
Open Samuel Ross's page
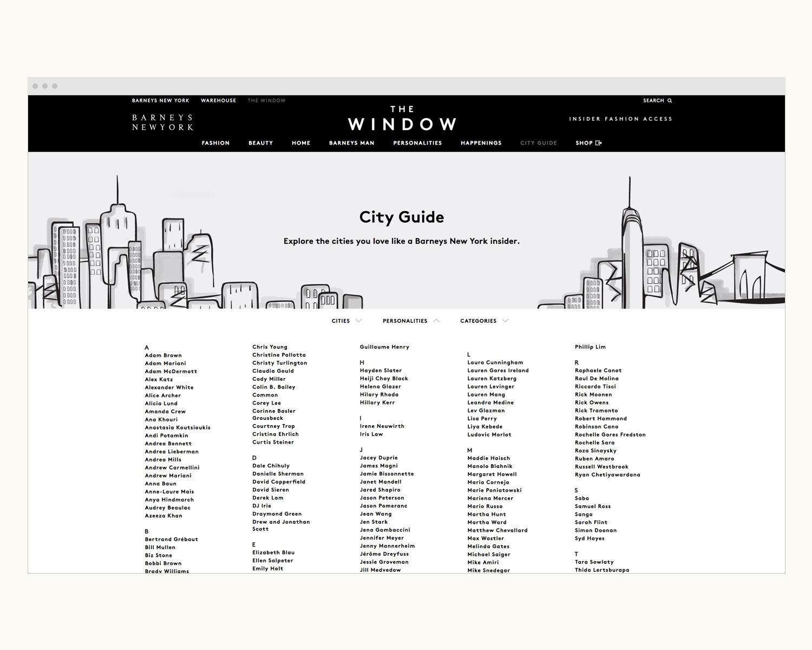593,506
